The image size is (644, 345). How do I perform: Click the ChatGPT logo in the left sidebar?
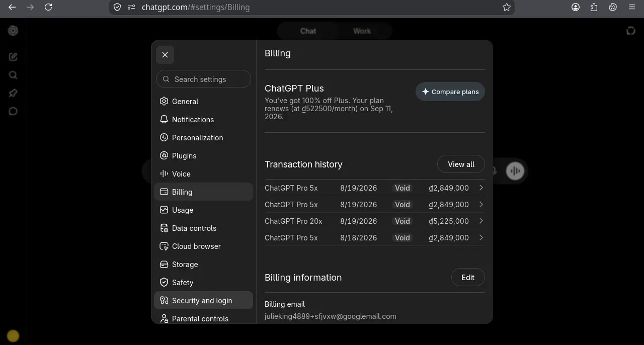(x=13, y=31)
